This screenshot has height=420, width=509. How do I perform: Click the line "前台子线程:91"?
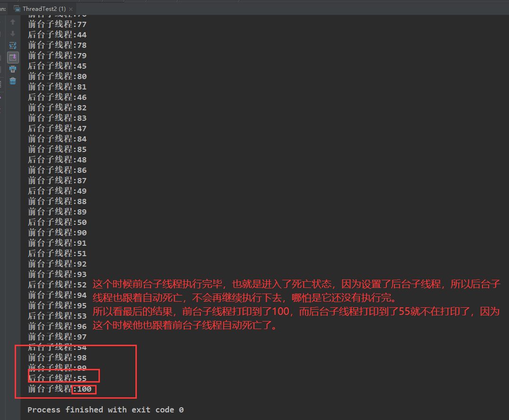coord(57,243)
